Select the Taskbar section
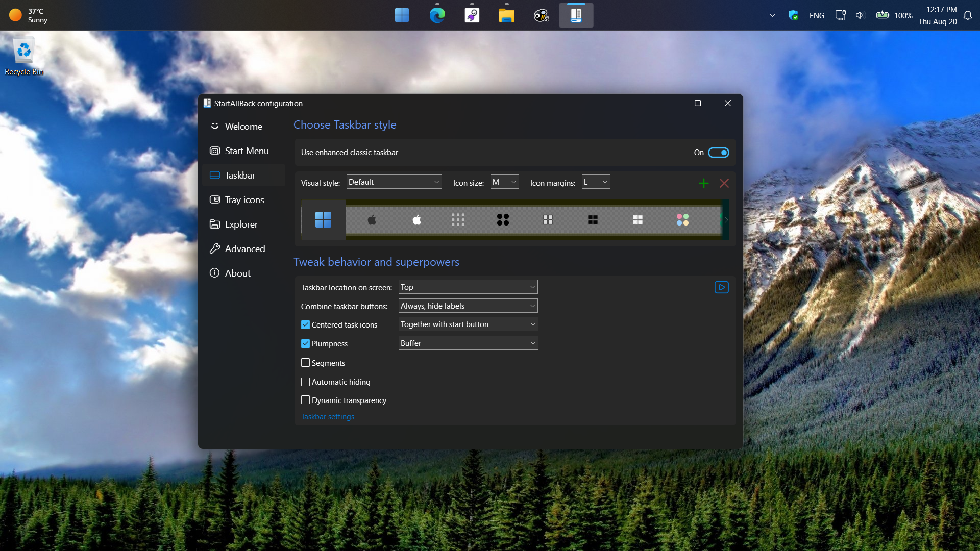Image resolution: width=980 pixels, height=551 pixels. coord(243,175)
